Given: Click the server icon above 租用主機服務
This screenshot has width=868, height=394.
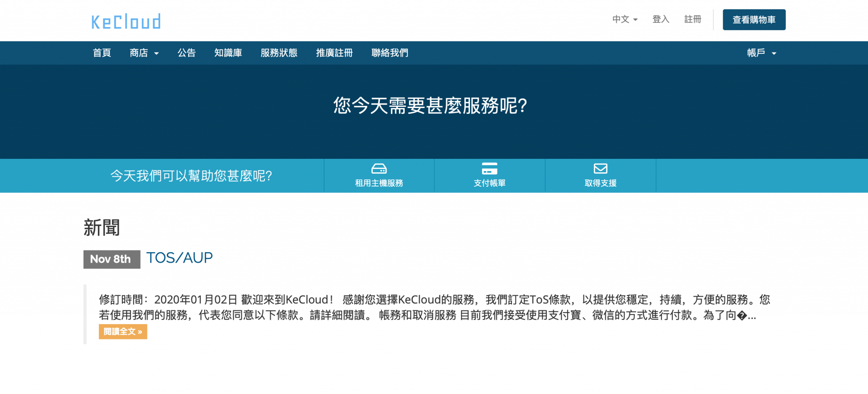Looking at the screenshot, I should [379, 169].
